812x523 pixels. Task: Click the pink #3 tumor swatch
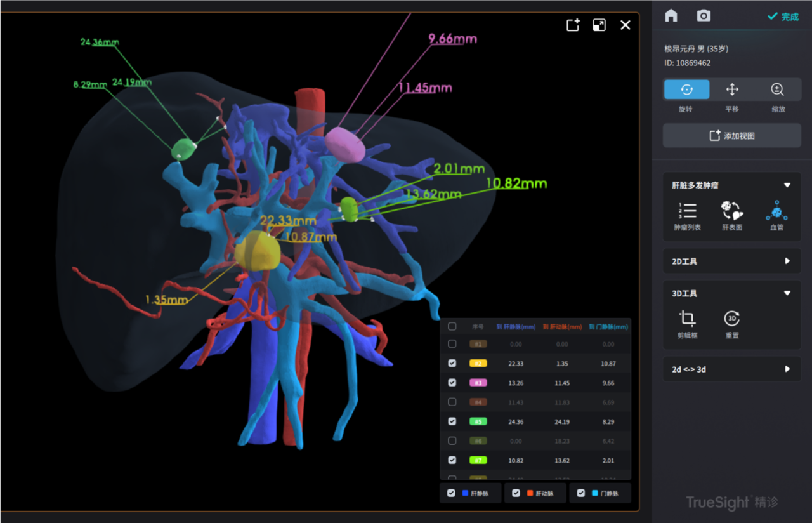pos(478,383)
